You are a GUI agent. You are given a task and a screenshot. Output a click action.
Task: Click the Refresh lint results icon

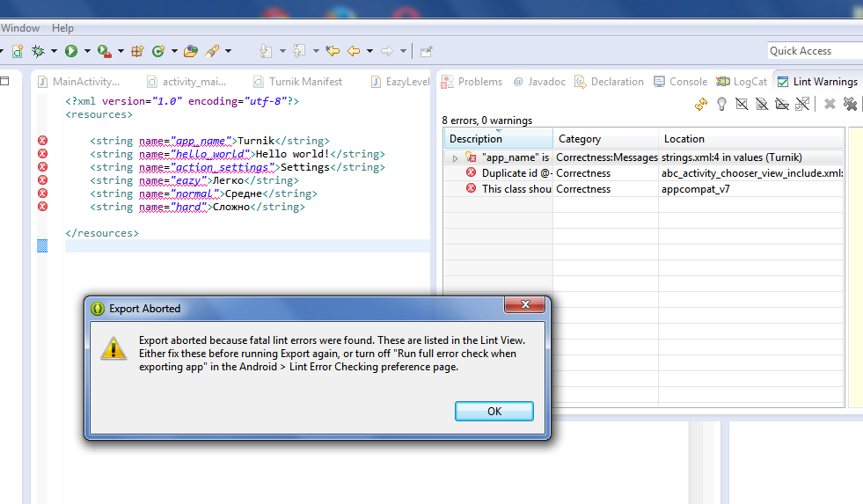(x=701, y=104)
